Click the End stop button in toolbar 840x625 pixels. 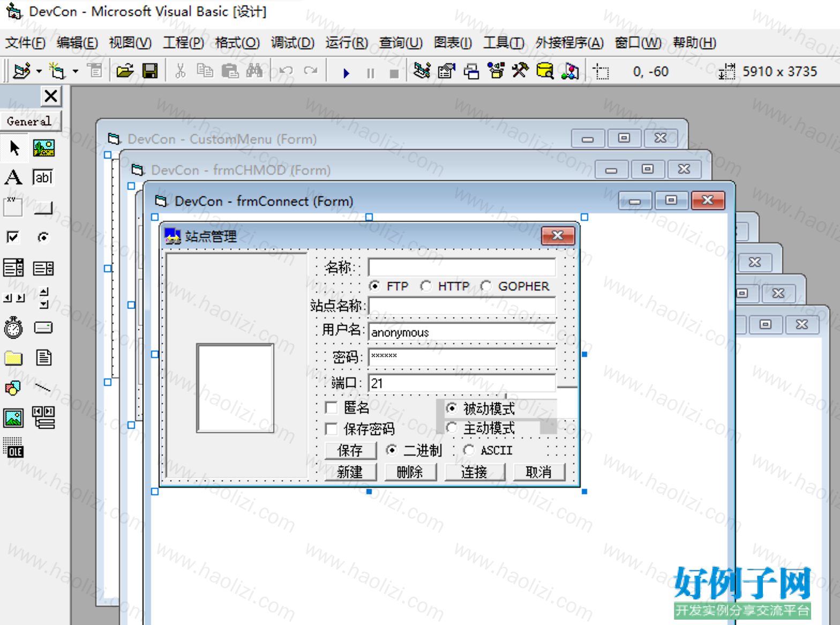click(x=394, y=73)
